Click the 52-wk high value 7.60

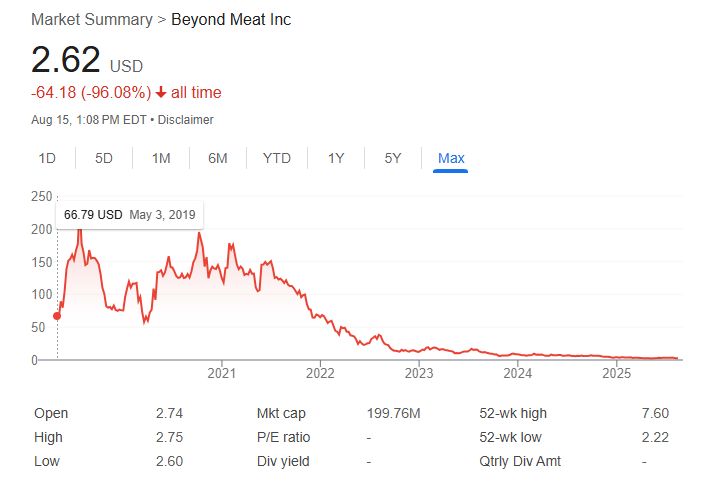click(656, 413)
